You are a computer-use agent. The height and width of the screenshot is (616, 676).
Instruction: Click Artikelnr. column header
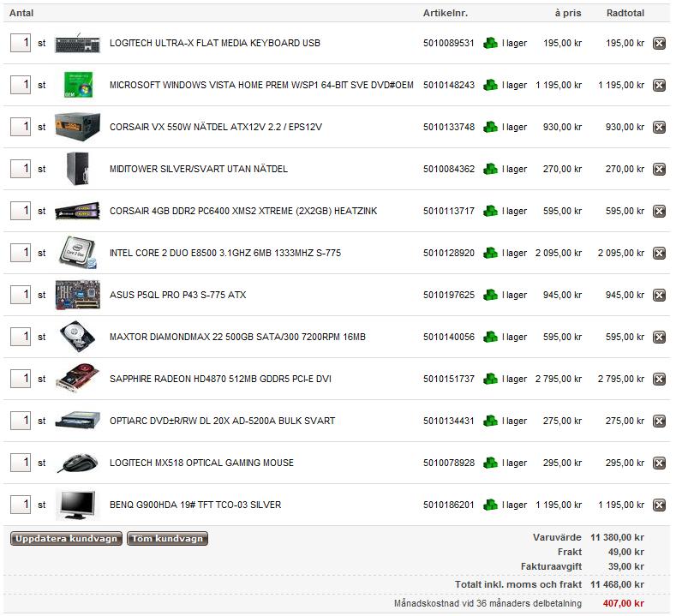pos(446,13)
